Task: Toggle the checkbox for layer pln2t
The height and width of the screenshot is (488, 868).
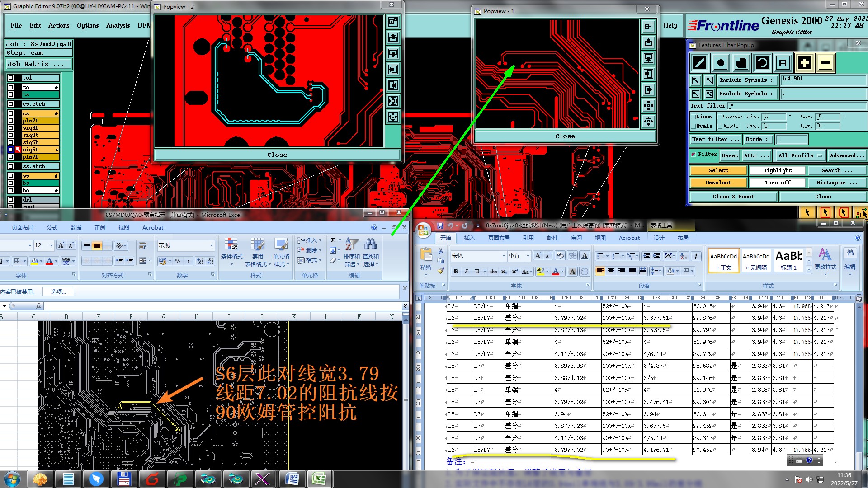Action: pos(11,121)
